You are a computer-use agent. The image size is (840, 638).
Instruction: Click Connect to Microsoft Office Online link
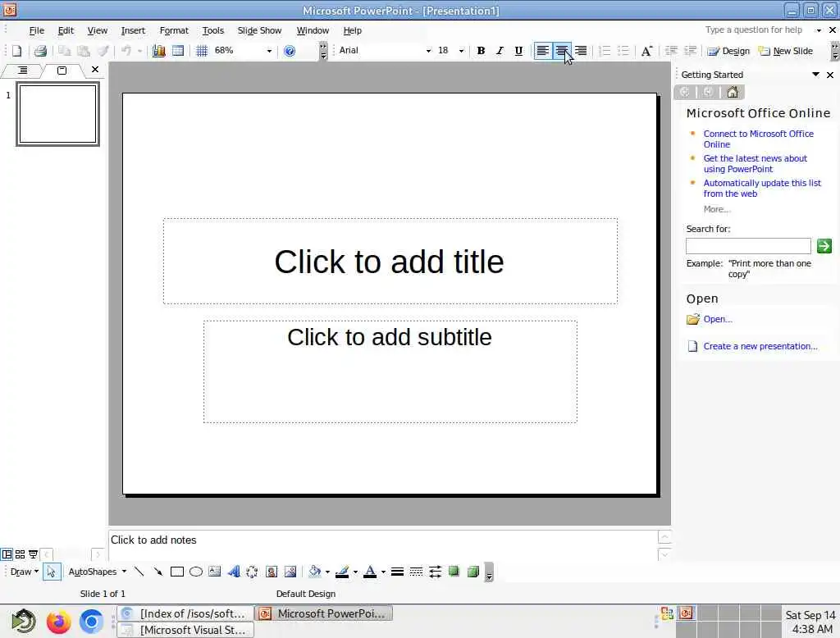pyautogui.click(x=758, y=139)
